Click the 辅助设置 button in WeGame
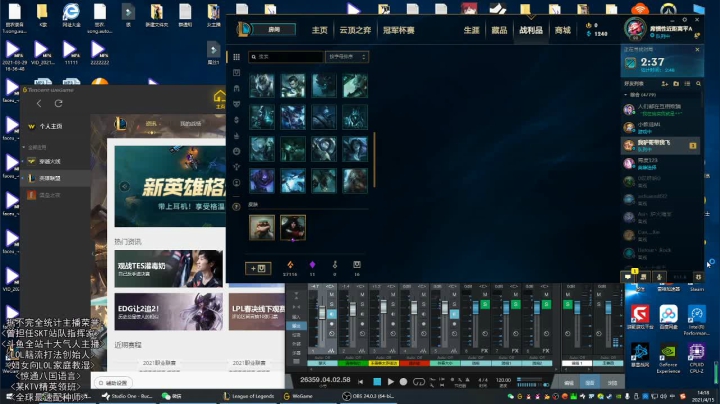 [x=113, y=382]
